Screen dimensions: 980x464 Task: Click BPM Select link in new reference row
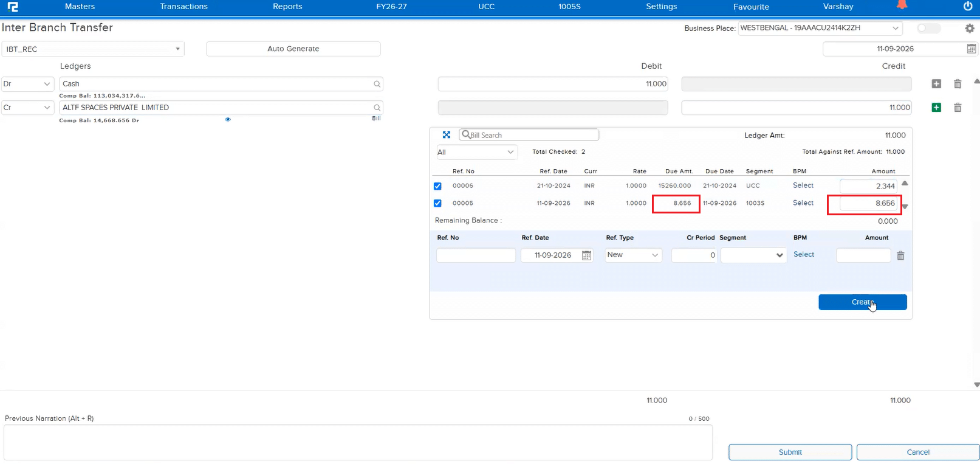coord(803,255)
